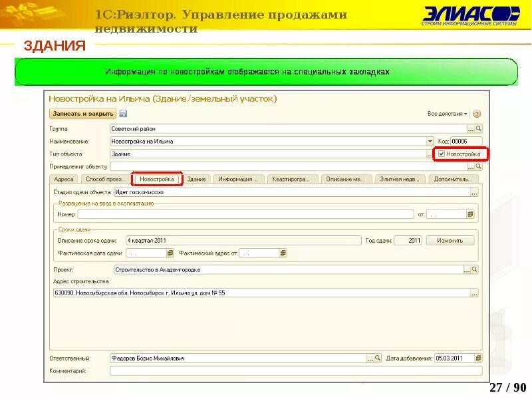Click the Проект field
Viewport: 532px width, 399px height.
pos(289,270)
